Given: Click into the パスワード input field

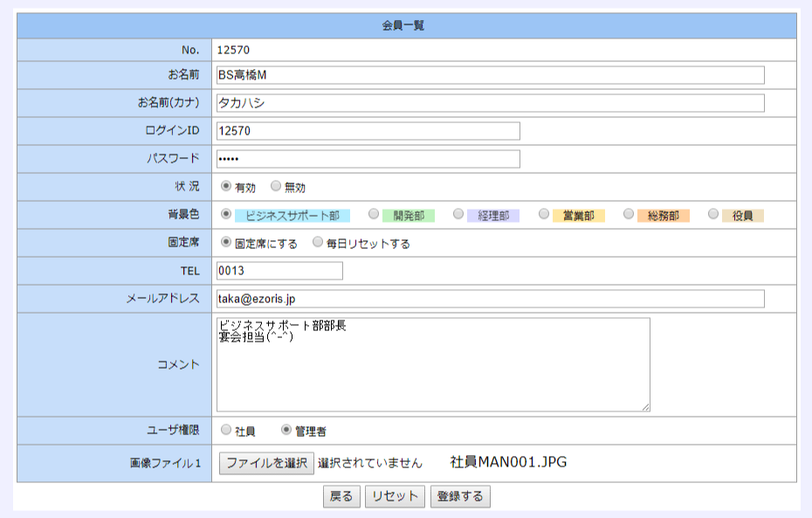Looking at the screenshot, I should coord(368,159).
